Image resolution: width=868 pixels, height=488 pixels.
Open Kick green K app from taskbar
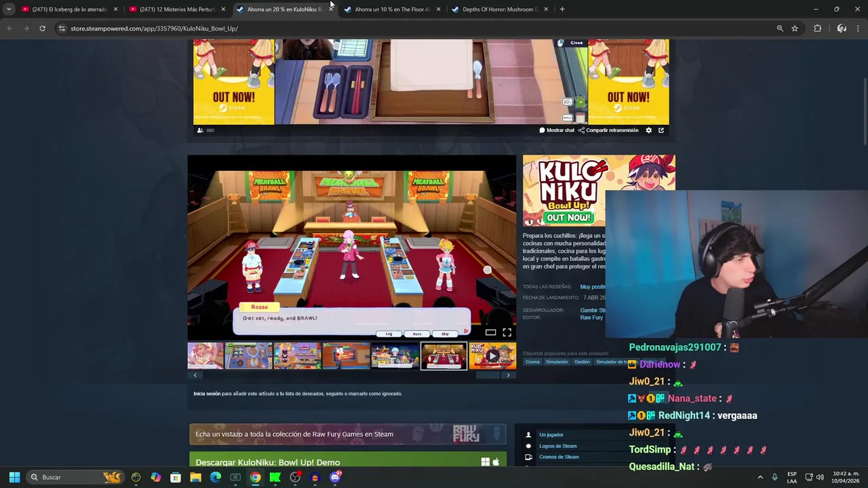275,477
